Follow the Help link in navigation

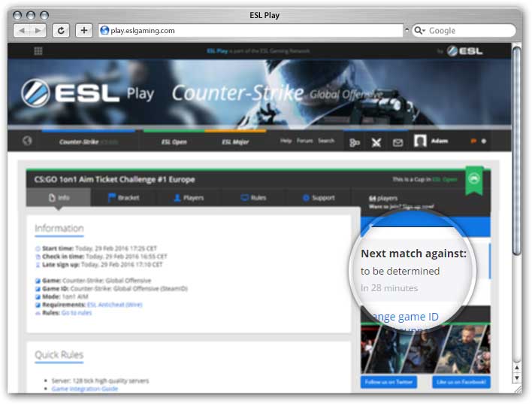click(286, 141)
